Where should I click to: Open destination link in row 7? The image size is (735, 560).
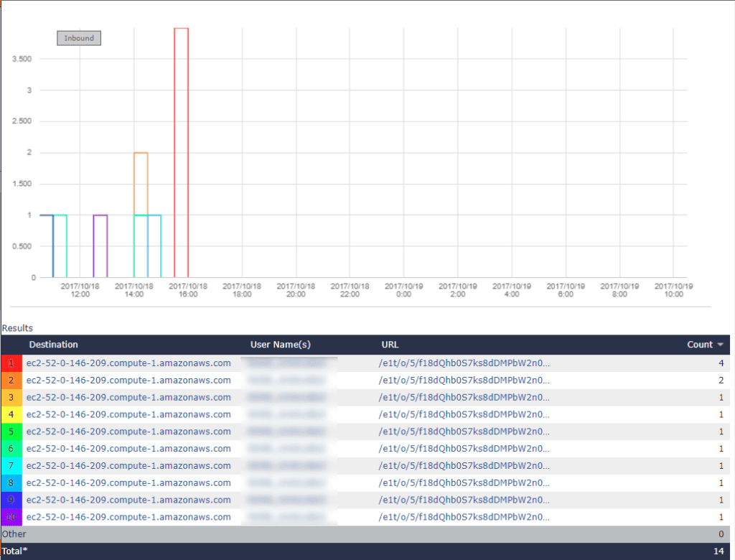click(x=128, y=466)
